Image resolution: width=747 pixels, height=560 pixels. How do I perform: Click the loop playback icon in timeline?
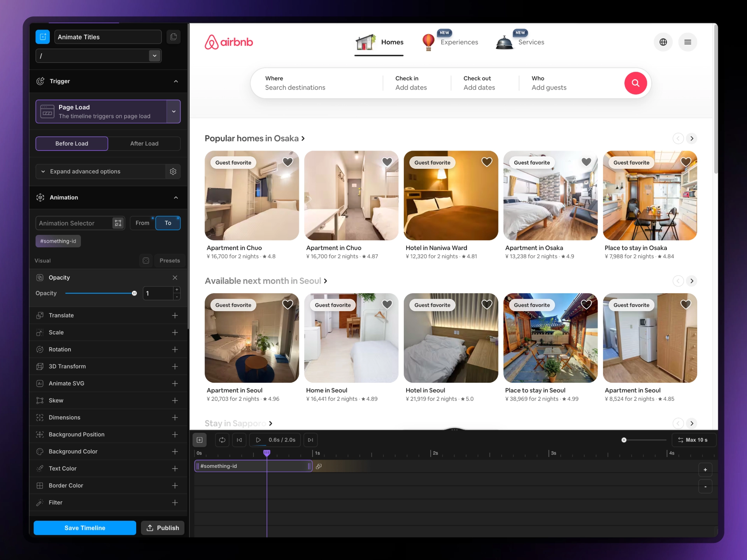pyautogui.click(x=222, y=440)
